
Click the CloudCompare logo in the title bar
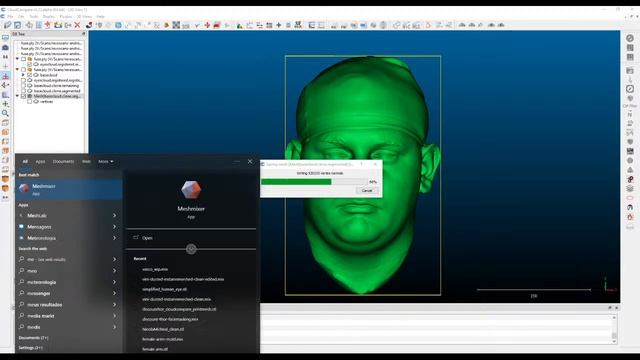(x=3, y=9)
